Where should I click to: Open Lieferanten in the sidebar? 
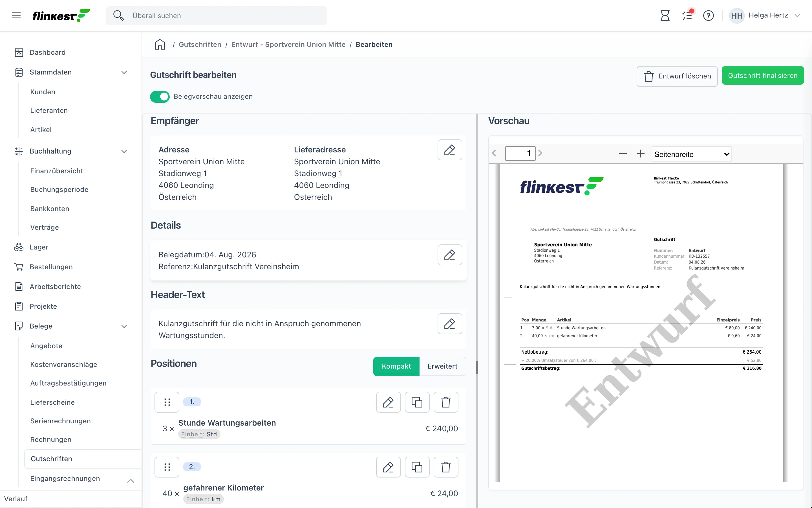pos(49,111)
